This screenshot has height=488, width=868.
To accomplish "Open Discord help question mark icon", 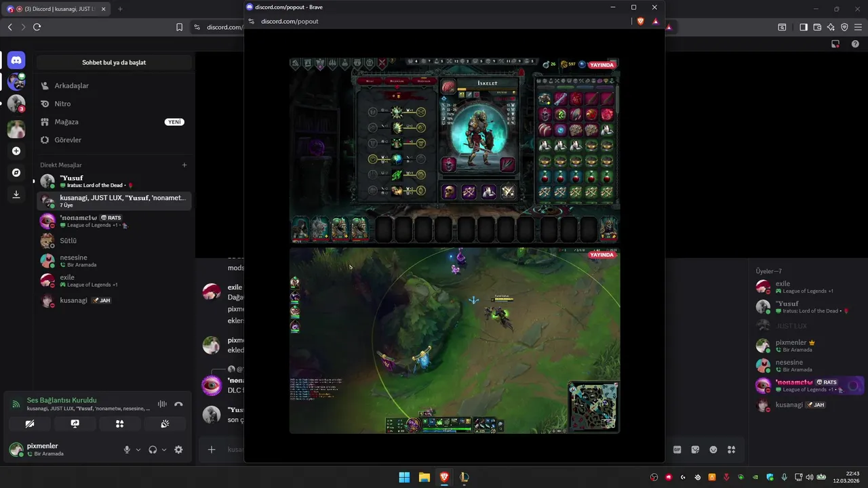I will pyautogui.click(x=855, y=44).
